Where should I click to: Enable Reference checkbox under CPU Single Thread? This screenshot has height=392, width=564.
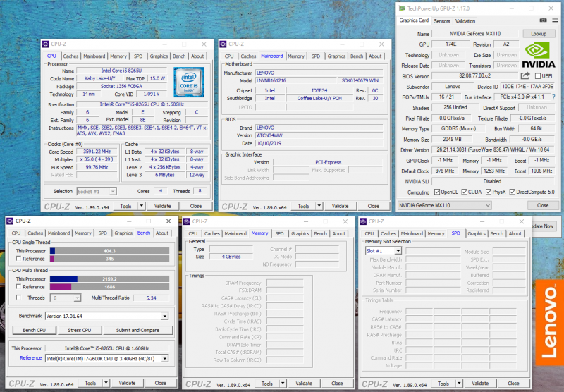(x=17, y=259)
